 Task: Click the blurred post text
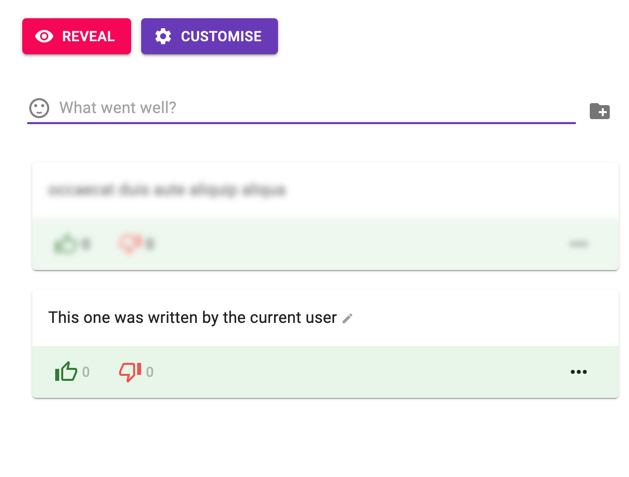pos(167,189)
